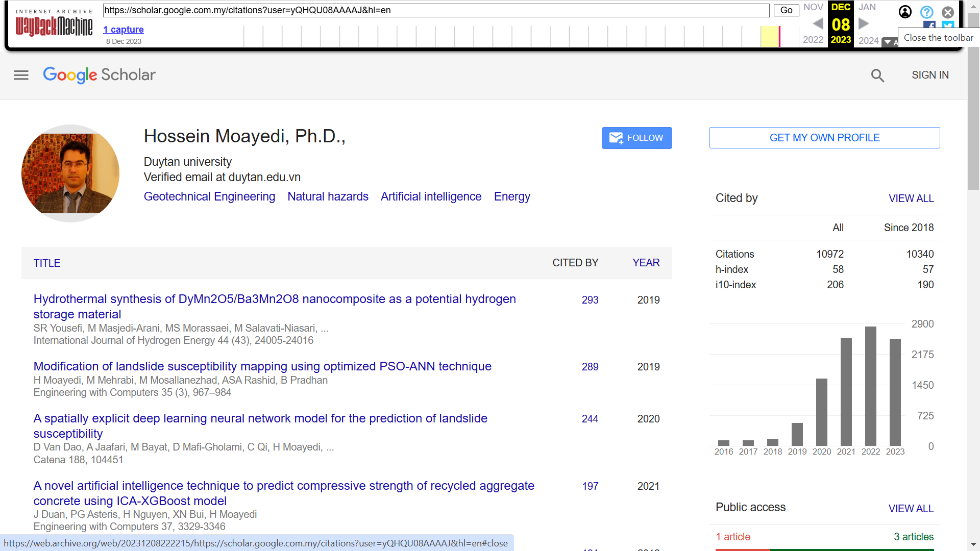
Task: Click the highlighted 2023 timeline capture marker
Action: pos(779,37)
